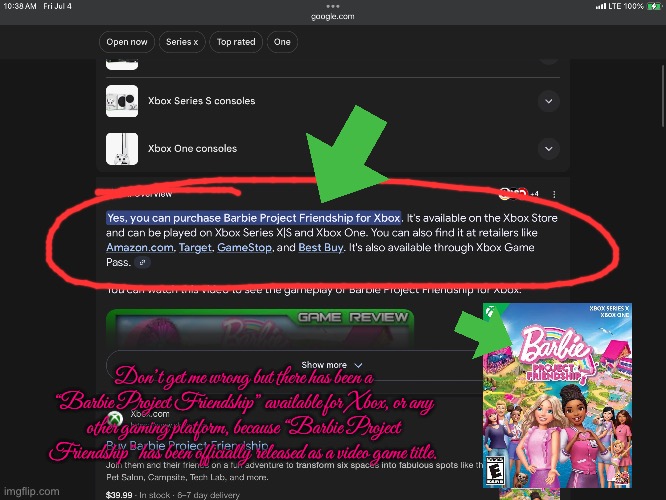Screen dimensions: 666x500
Task: Open the Buy Barbie Project Friendship result
Action: pos(187,446)
